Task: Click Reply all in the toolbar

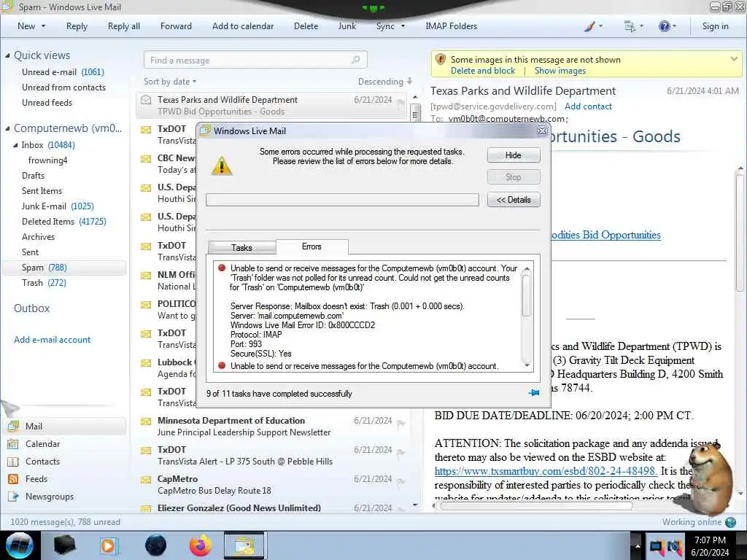Action: click(124, 26)
